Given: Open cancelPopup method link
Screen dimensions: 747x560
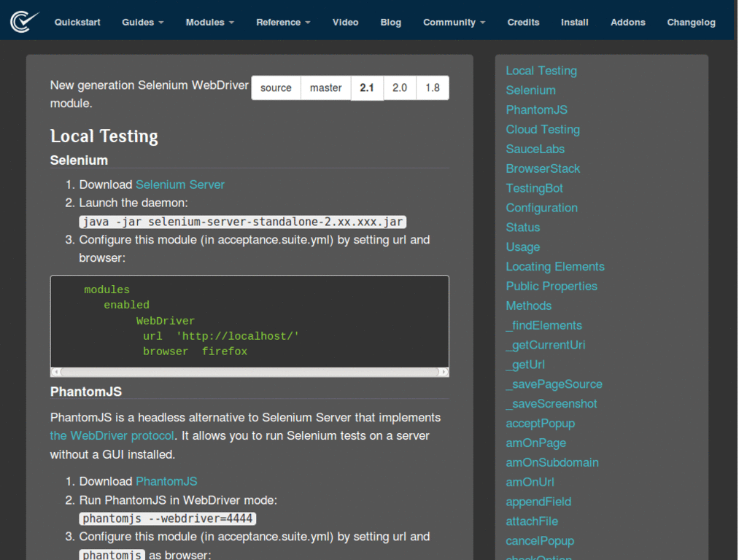Looking at the screenshot, I should tap(540, 541).
